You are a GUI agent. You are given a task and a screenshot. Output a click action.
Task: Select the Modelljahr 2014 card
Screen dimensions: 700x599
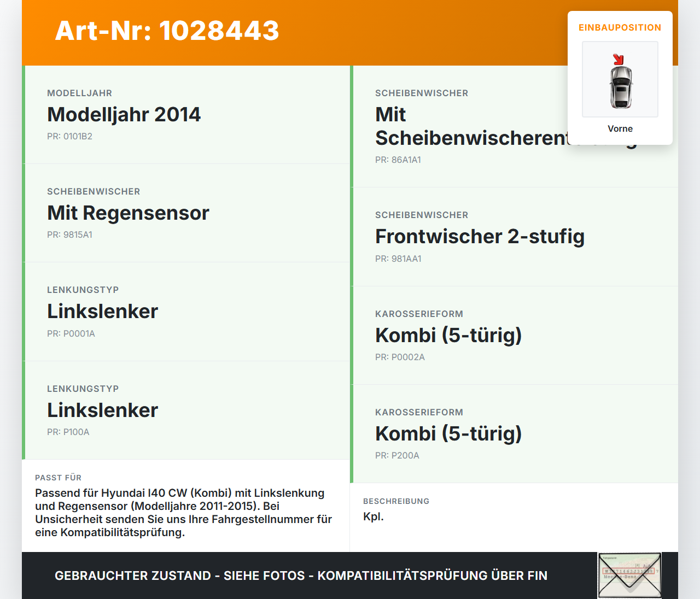click(x=186, y=115)
